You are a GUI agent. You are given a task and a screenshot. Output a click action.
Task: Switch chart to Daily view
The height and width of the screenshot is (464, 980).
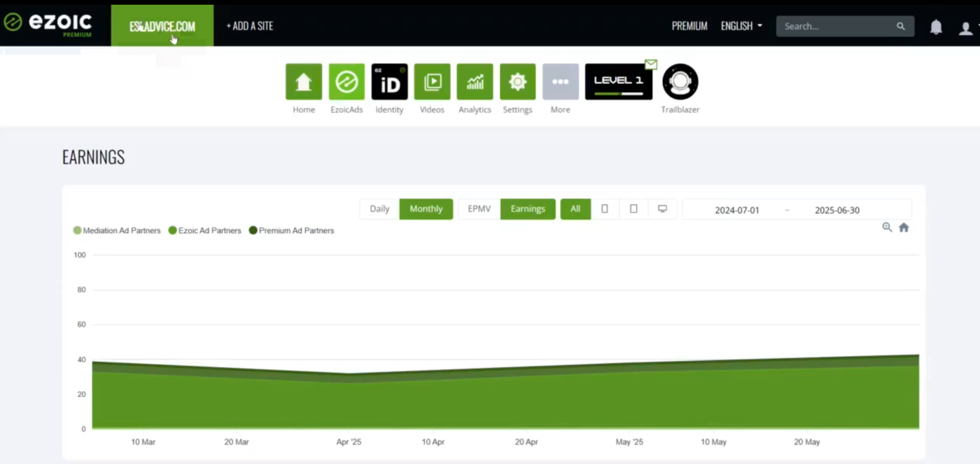pos(379,209)
